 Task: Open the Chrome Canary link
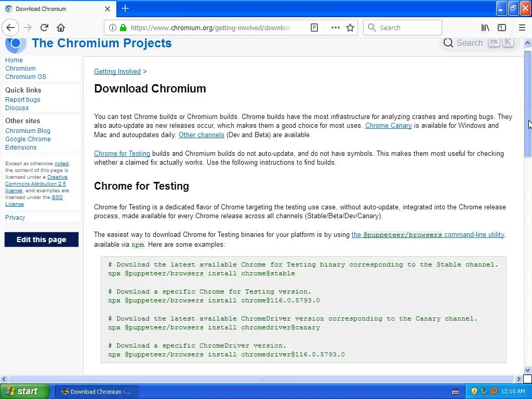pyautogui.click(x=389, y=126)
